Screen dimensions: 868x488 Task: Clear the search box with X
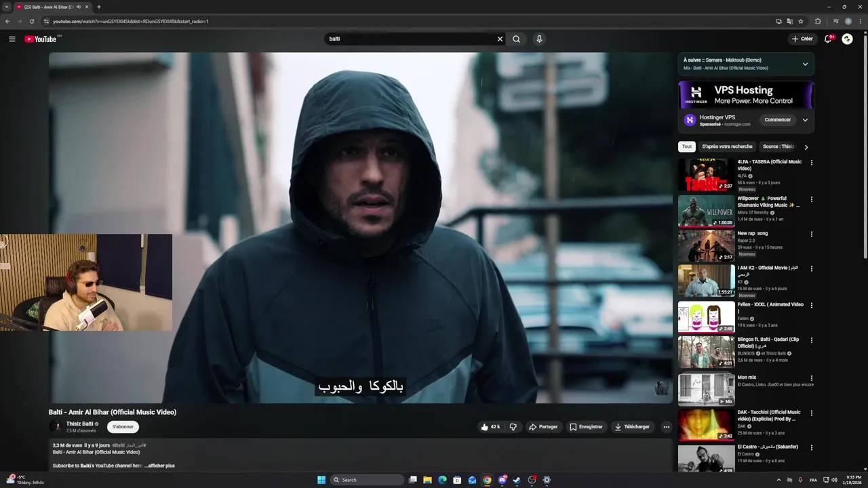click(500, 39)
